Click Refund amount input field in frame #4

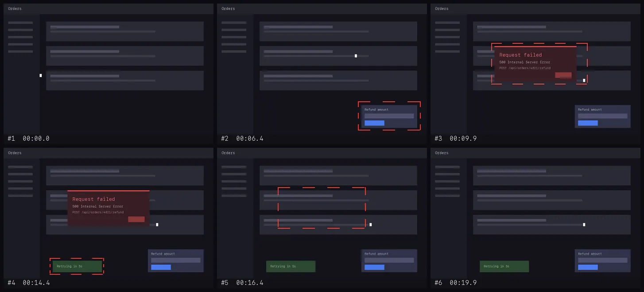(x=176, y=260)
